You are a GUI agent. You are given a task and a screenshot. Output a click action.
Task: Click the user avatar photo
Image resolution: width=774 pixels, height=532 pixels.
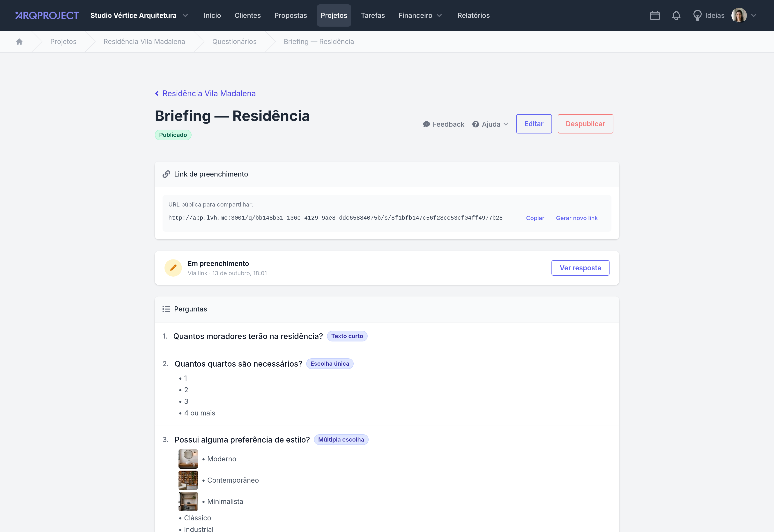[739, 15]
